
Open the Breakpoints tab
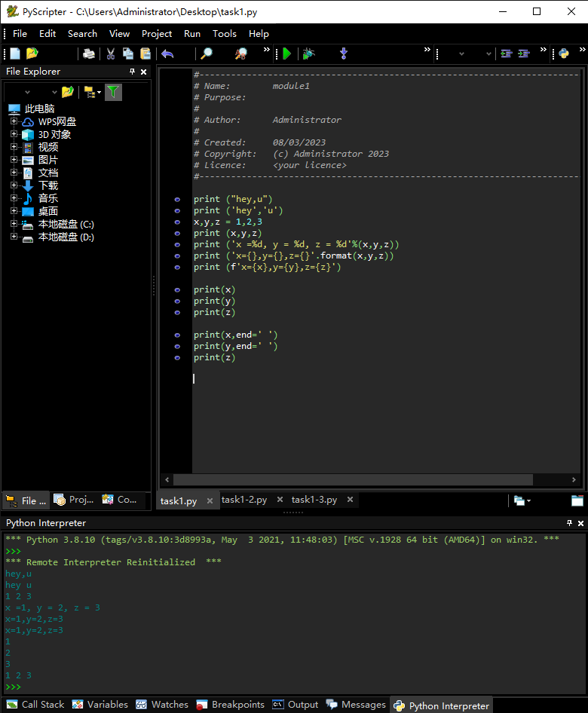pos(231,705)
